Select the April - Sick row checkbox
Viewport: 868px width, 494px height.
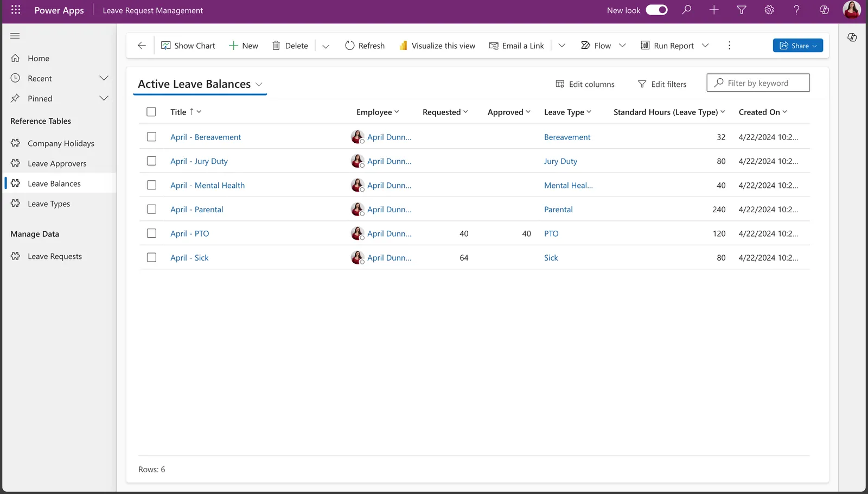point(151,257)
